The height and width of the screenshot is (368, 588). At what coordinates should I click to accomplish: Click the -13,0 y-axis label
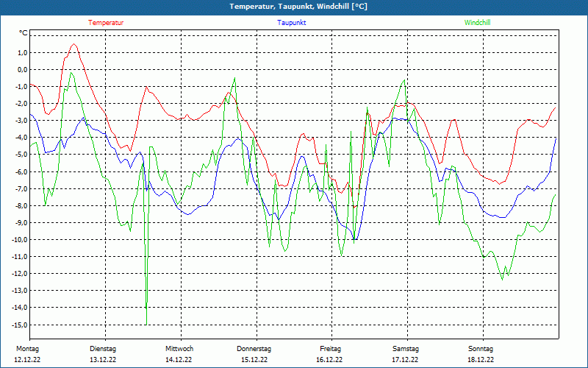(20, 290)
